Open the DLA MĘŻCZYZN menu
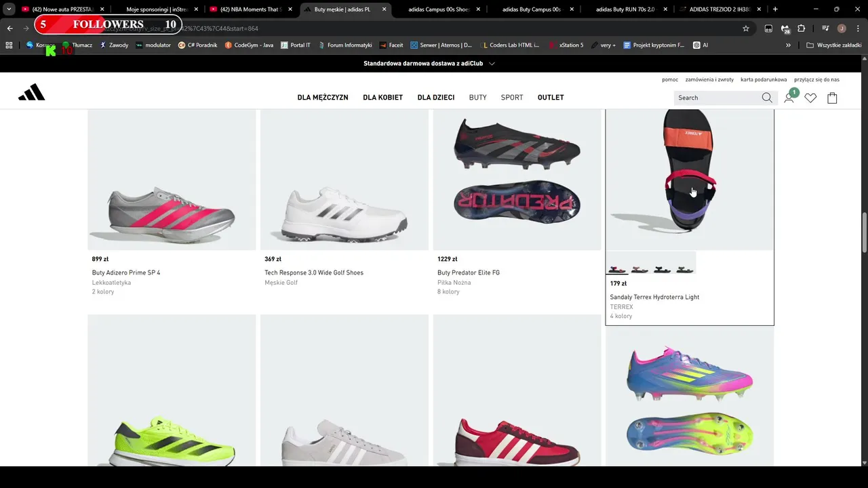 pos(323,98)
